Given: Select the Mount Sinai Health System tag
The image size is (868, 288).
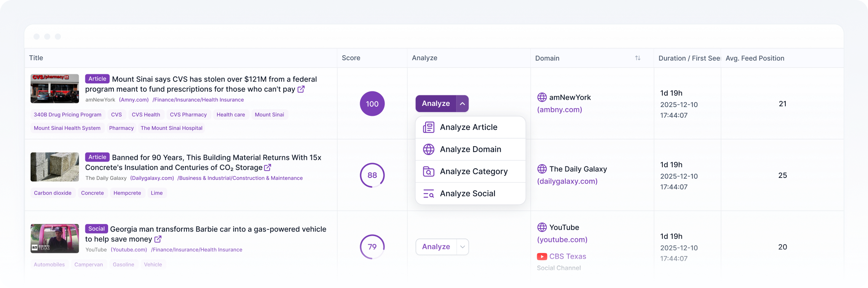Looking at the screenshot, I should point(67,128).
